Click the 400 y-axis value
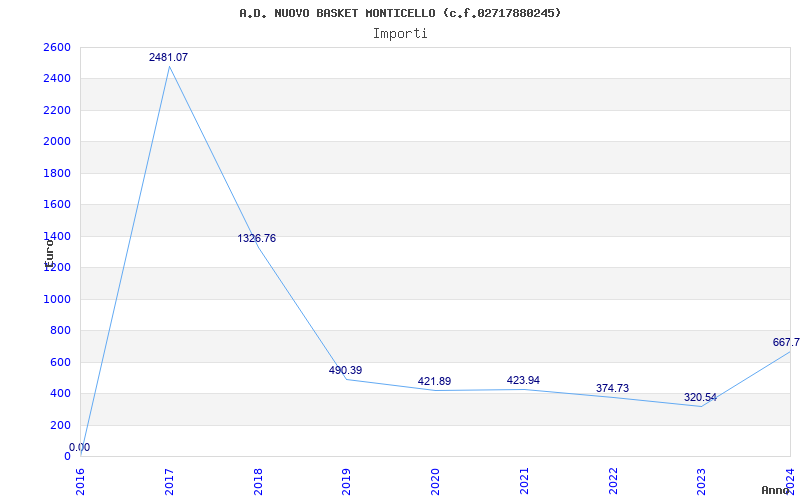This screenshot has height=500, width=800. pos(61,393)
